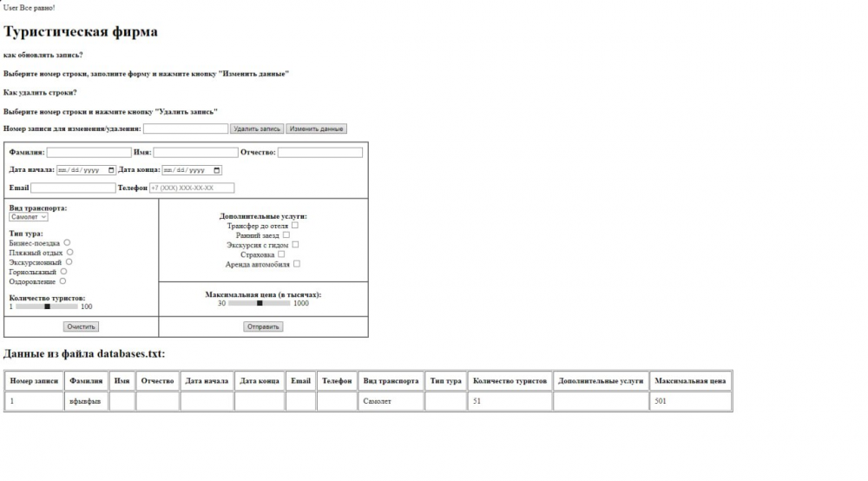Open the Вид транспорта dropdown showing Самолет
Image resolution: width=868 pixels, height=481 pixels.
tap(29, 217)
